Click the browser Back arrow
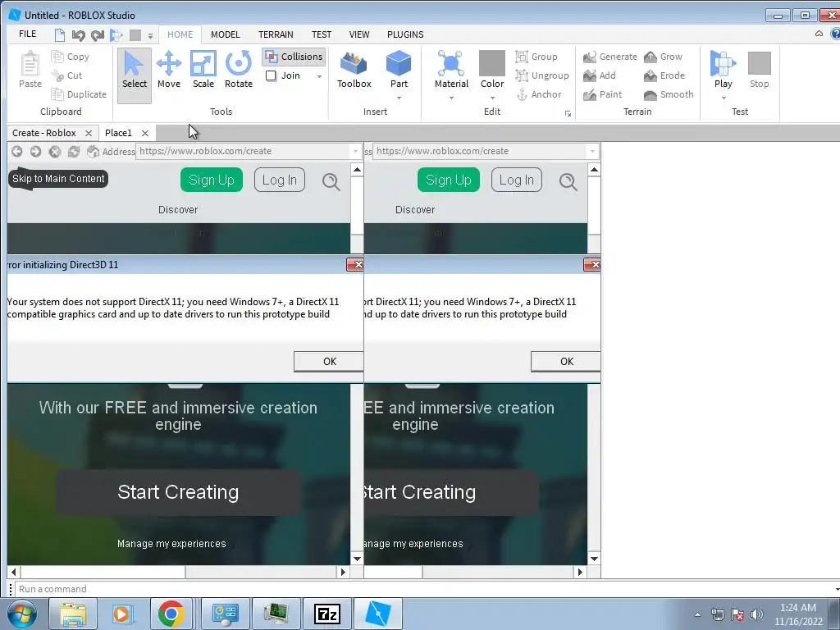Image resolution: width=840 pixels, height=630 pixels. click(x=16, y=152)
